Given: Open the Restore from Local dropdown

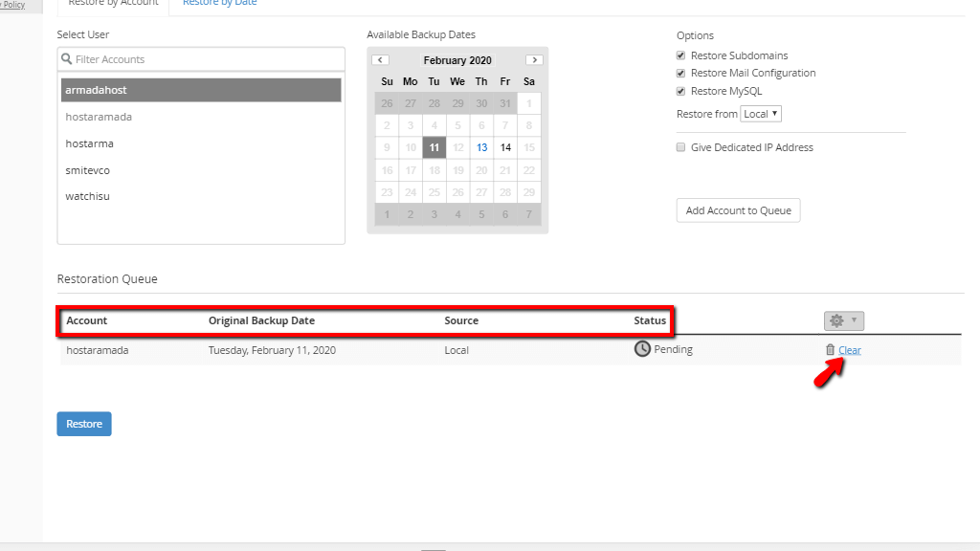Looking at the screenshot, I should click(x=761, y=114).
